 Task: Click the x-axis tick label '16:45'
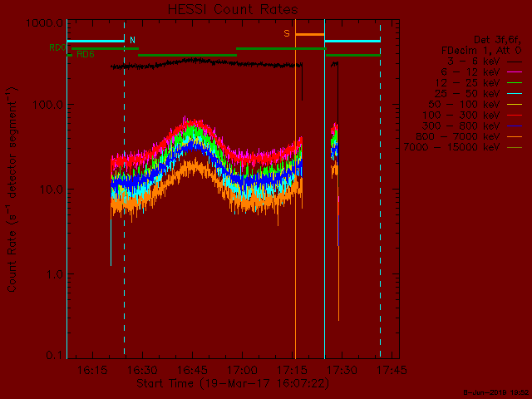point(192,370)
